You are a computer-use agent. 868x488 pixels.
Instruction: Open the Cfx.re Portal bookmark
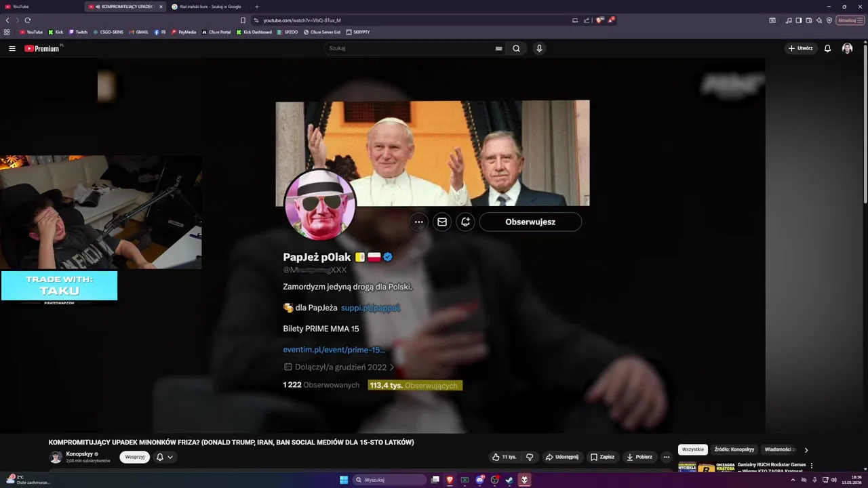[x=217, y=32]
